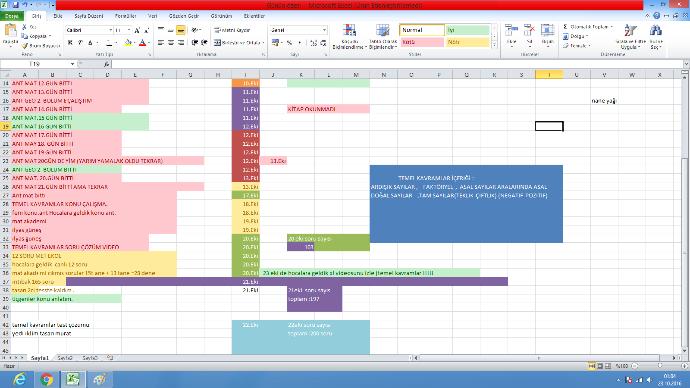The width and height of the screenshot is (690, 388).
Task: Toggle right horizontal text alignment
Action: pos(180,43)
